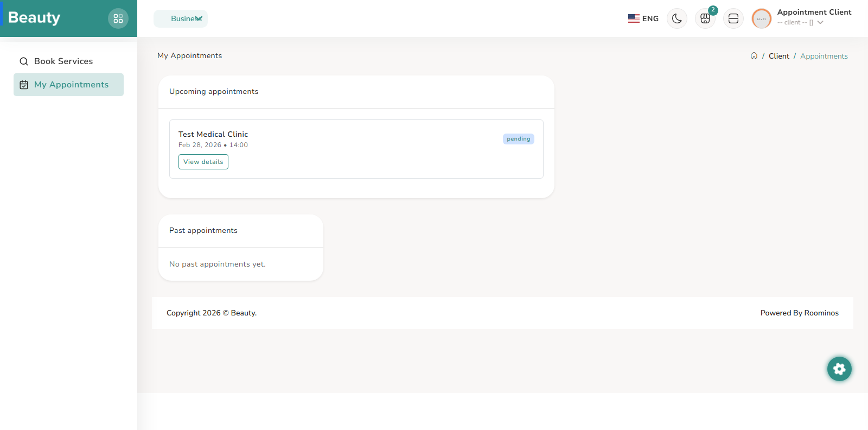The image size is (868, 430).
Task: Select My Appointments sidebar item
Action: pyautogui.click(x=68, y=85)
